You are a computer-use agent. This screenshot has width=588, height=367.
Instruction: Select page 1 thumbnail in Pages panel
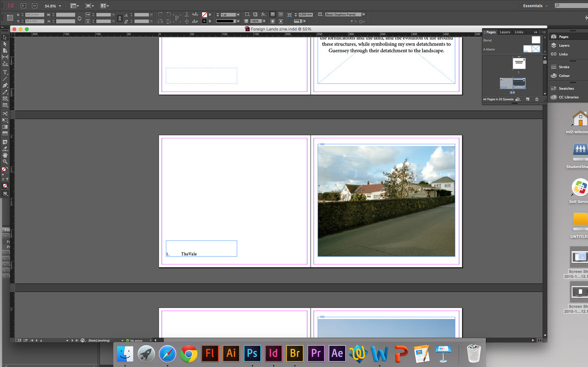(519, 63)
